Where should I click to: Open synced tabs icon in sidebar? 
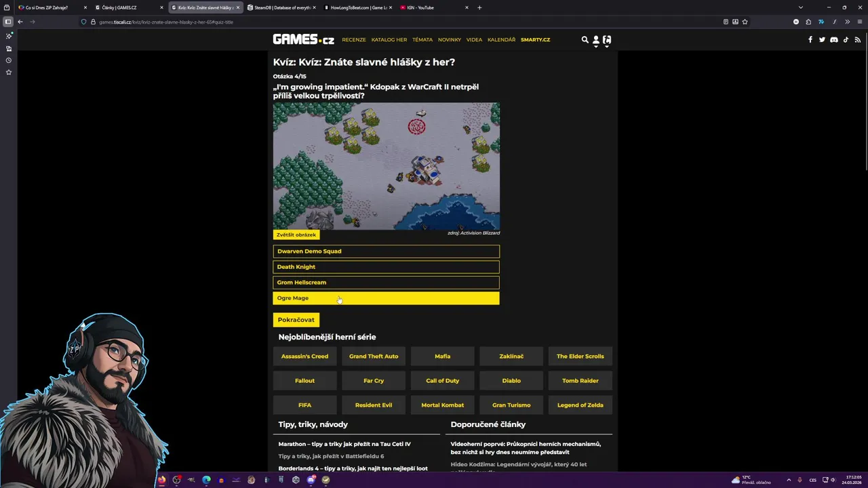pos(8,49)
